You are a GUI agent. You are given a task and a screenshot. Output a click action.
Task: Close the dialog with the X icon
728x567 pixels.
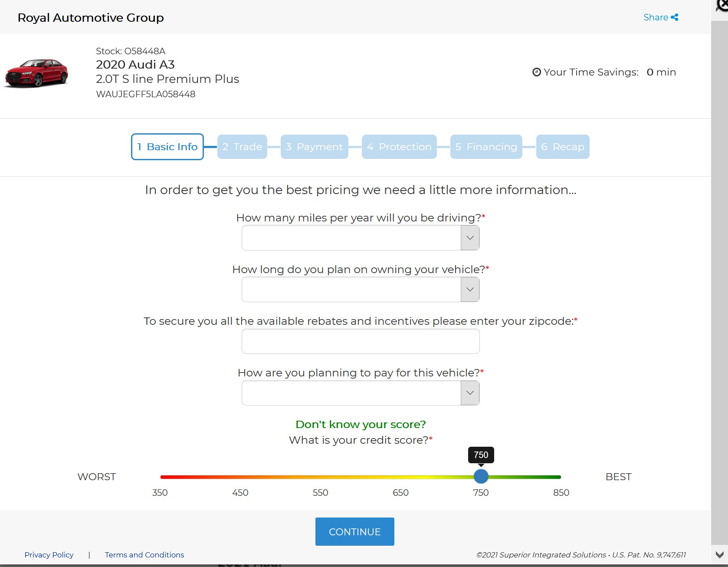click(x=722, y=5)
